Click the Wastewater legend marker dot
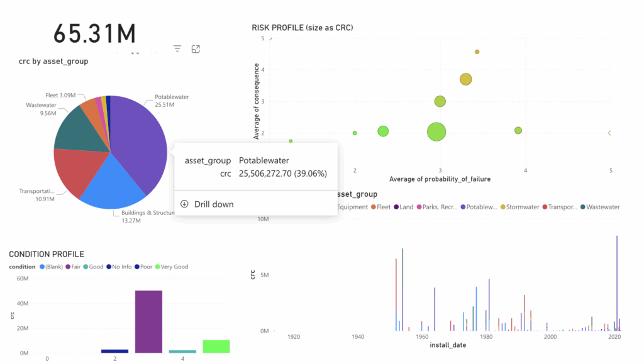Viewport: 644px width, 364px height. point(582,207)
